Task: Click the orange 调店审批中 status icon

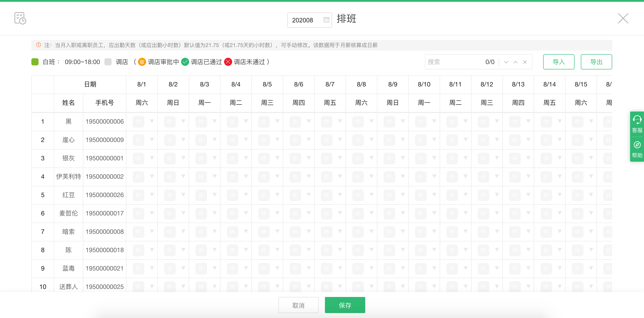Action: click(x=142, y=62)
